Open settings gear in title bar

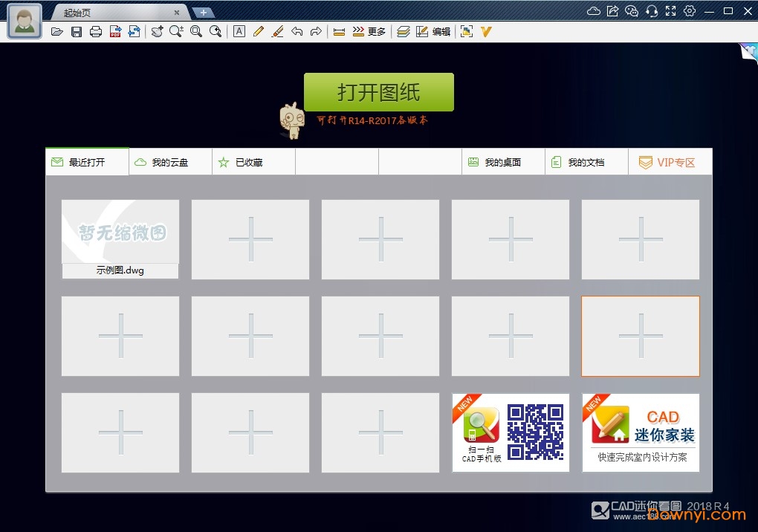click(690, 11)
